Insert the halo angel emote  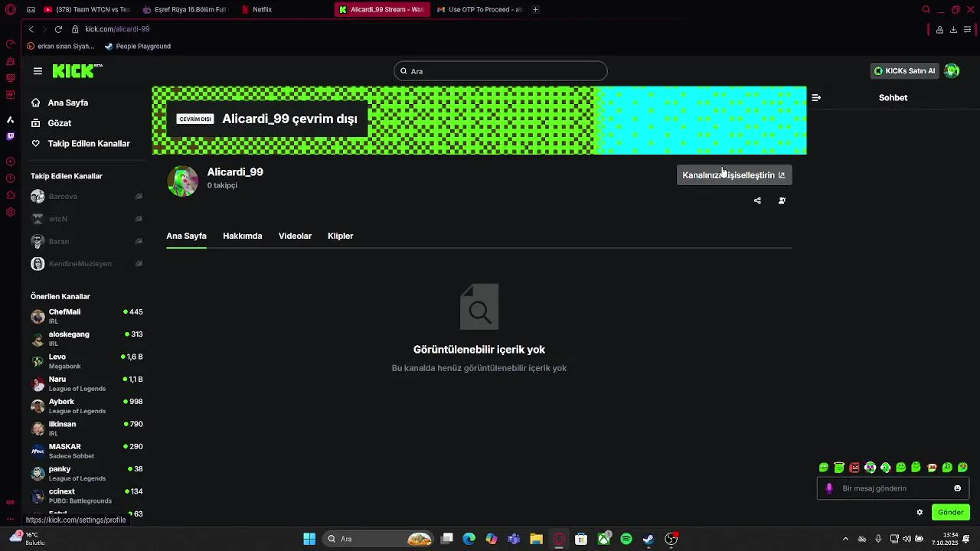click(839, 468)
